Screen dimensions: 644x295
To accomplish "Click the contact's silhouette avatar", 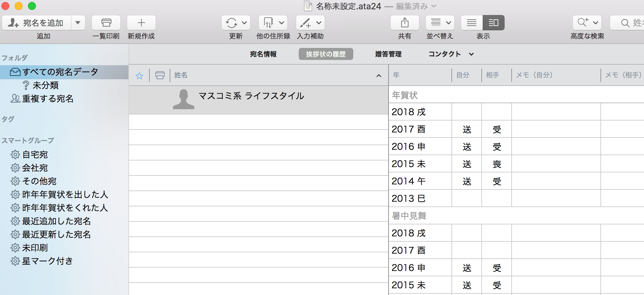I will [184, 99].
